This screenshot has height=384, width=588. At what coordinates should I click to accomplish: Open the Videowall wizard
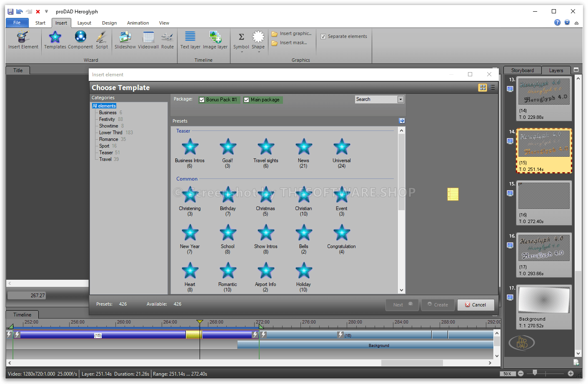click(x=148, y=38)
